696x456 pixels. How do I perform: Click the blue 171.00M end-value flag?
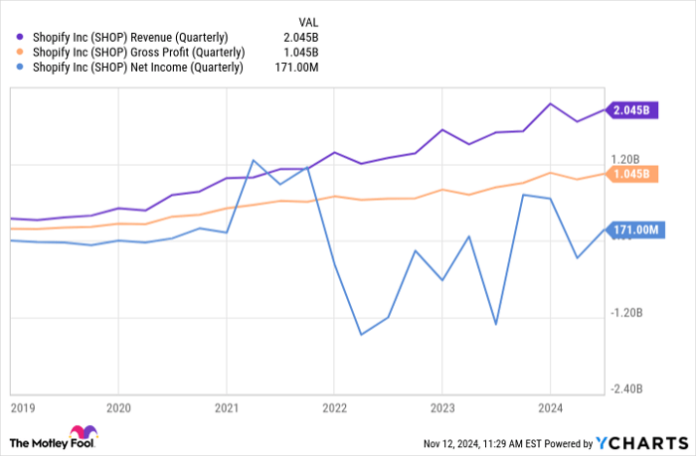tap(634, 230)
